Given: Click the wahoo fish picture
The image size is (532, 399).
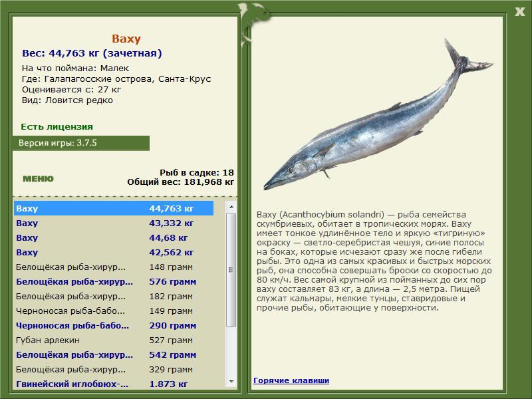Looking at the screenshot, I should [378, 115].
